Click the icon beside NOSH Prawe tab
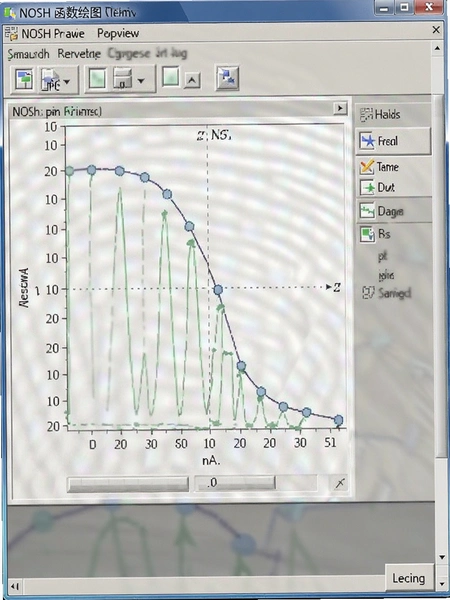 click(x=11, y=34)
